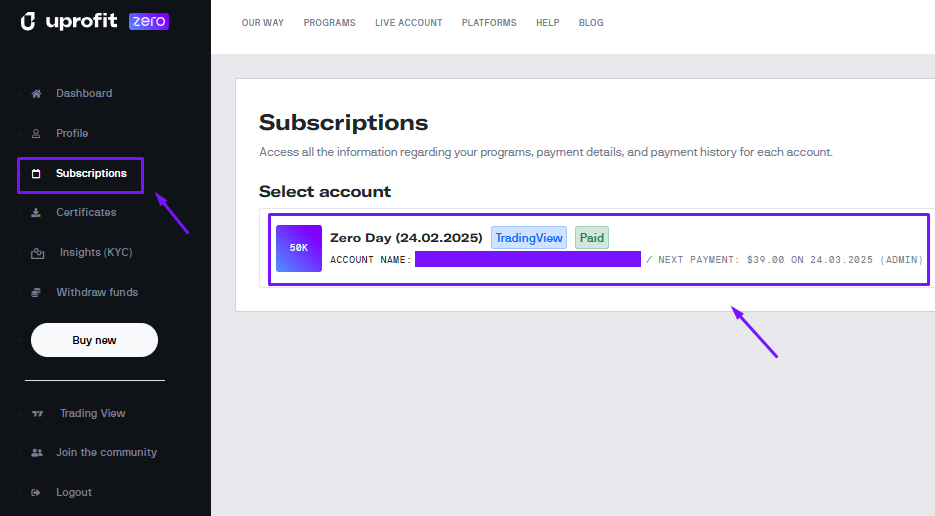This screenshot has width=935, height=516.
Task: Click the uprofit zero logo
Action: [x=95, y=21]
